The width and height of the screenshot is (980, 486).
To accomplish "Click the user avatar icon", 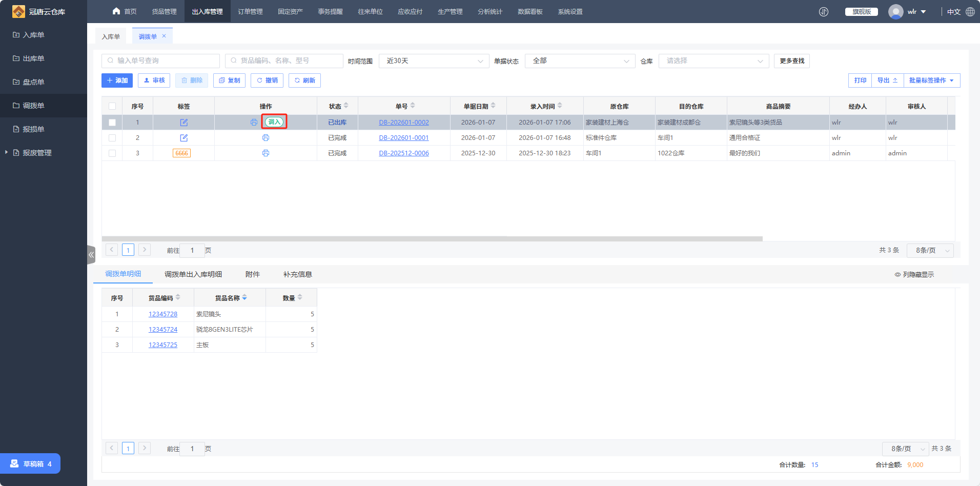I will (895, 12).
